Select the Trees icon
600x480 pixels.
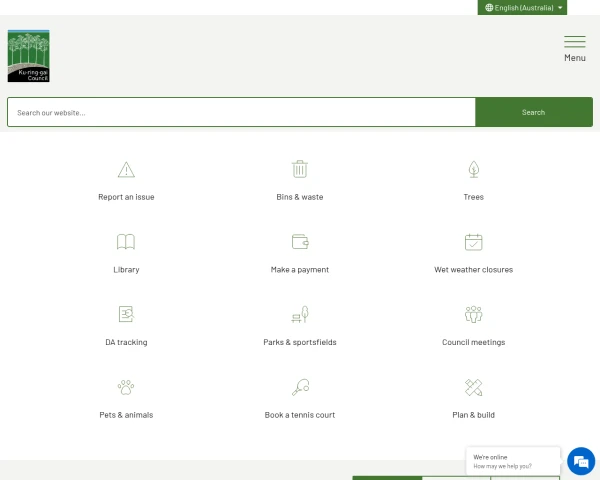point(474,169)
